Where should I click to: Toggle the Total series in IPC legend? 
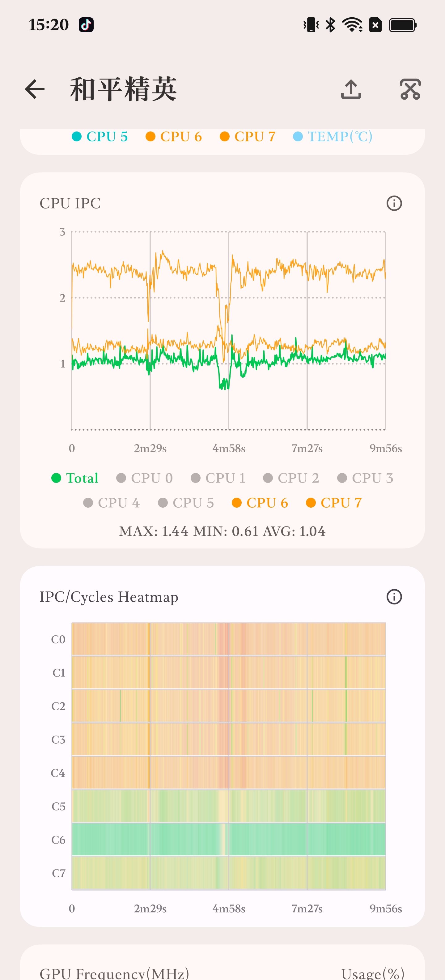tap(75, 478)
